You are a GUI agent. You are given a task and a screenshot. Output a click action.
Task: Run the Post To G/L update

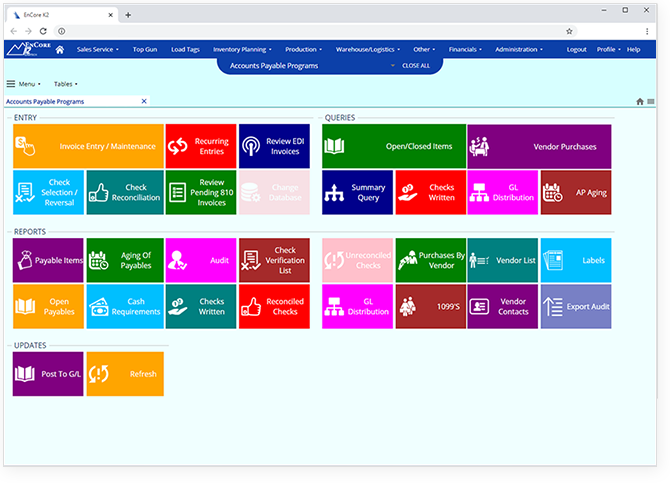click(x=48, y=374)
